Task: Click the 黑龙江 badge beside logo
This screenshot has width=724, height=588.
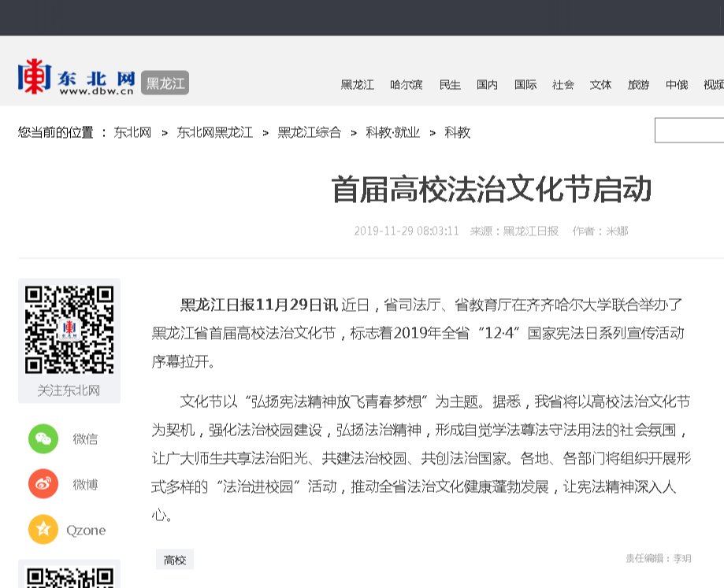Action: coord(165,83)
